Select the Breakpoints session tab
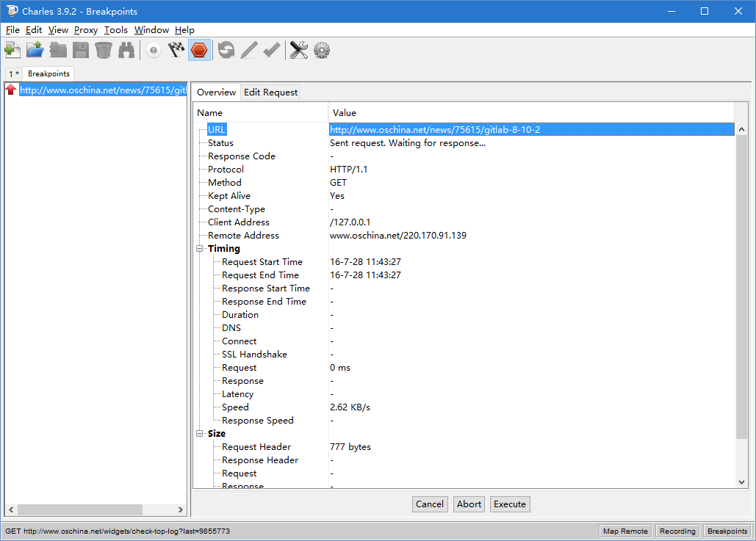 point(48,73)
